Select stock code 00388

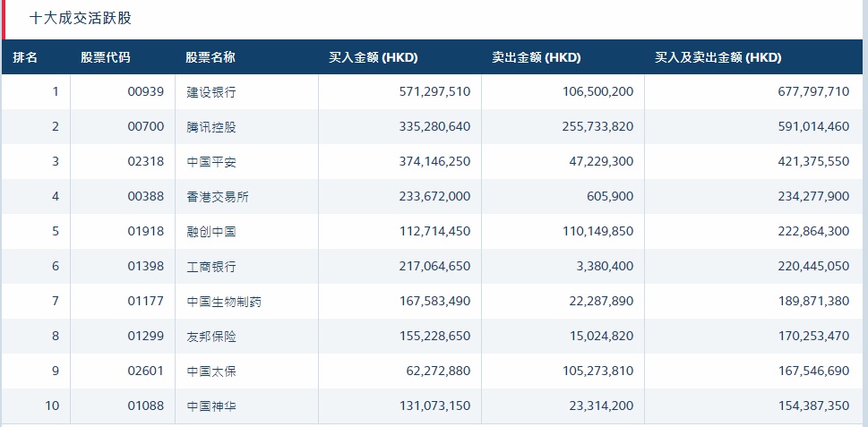pyautogui.click(x=146, y=196)
